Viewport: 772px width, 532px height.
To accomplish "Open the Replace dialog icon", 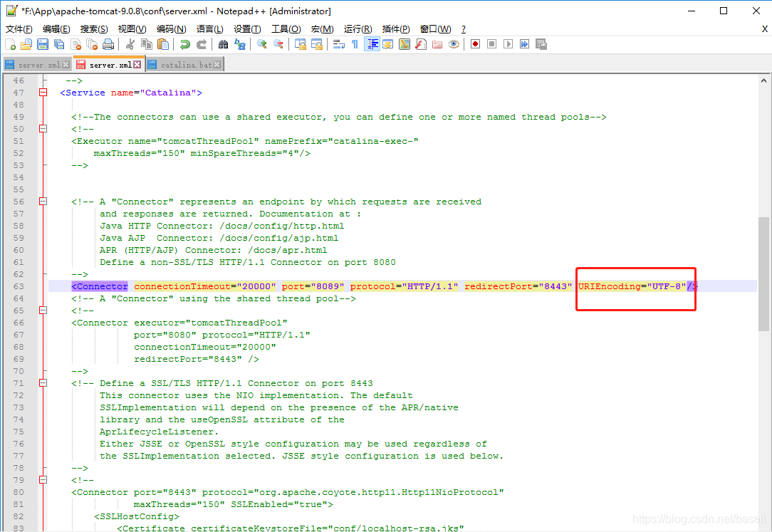I will pos(240,45).
